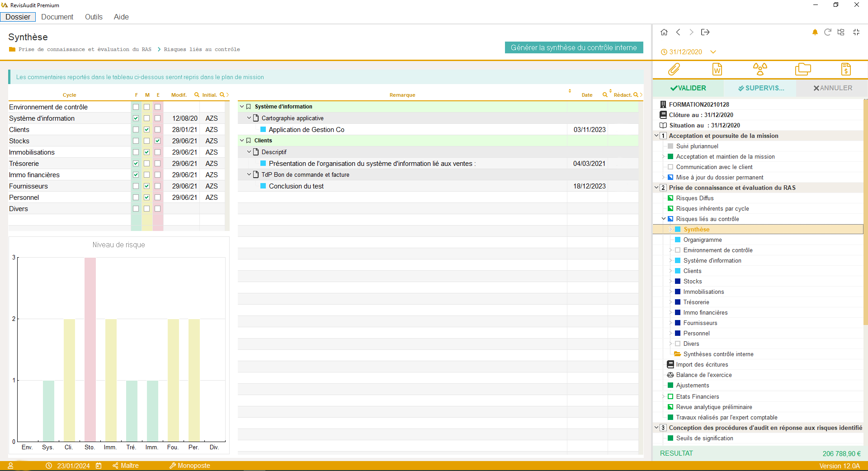
Task: Check the F box for Clients
Action: 136,130
